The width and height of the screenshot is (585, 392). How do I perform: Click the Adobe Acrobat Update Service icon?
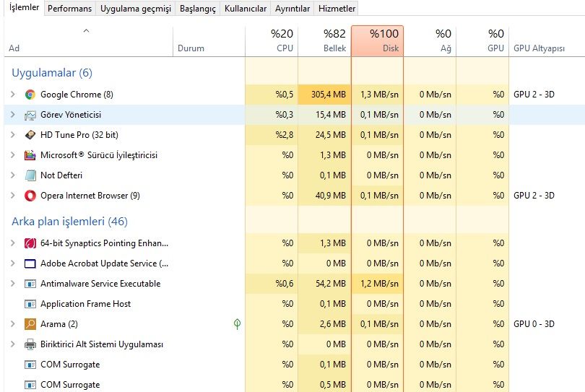(30, 263)
